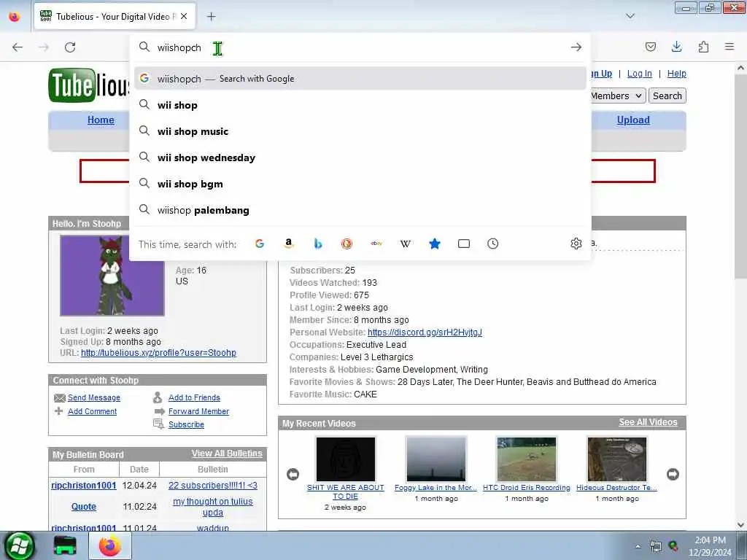
Task: Open the Firefox downloads panel
Action: pos(676,47)
